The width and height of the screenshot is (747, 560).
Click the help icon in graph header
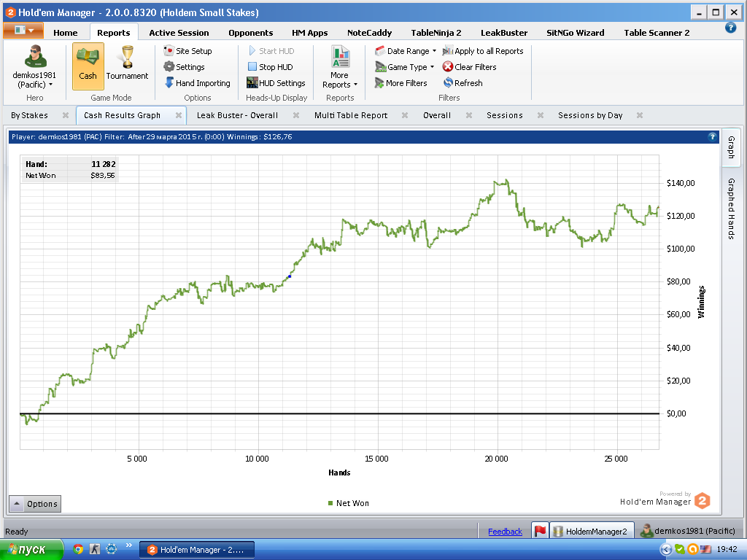712,136
